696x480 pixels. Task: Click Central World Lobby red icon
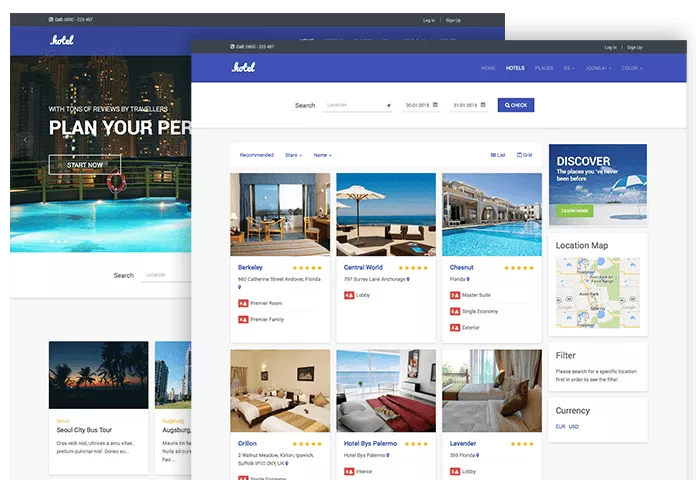(x=349, y=295)
